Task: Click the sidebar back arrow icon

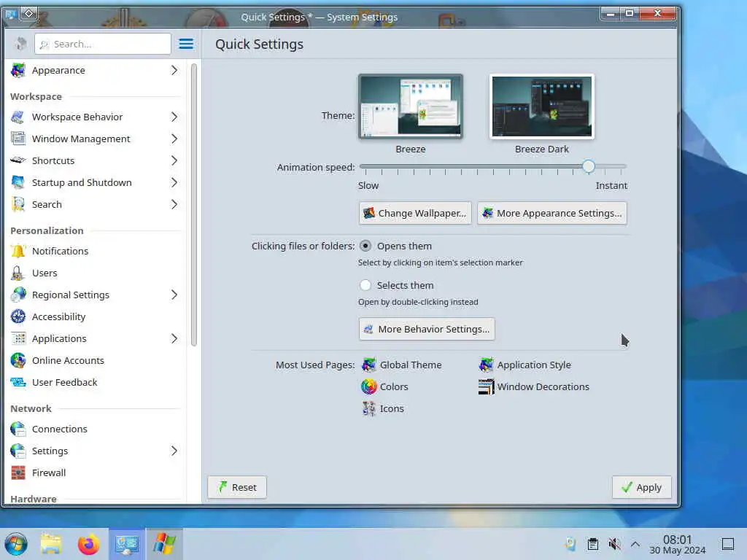Action: coord(20,44)
